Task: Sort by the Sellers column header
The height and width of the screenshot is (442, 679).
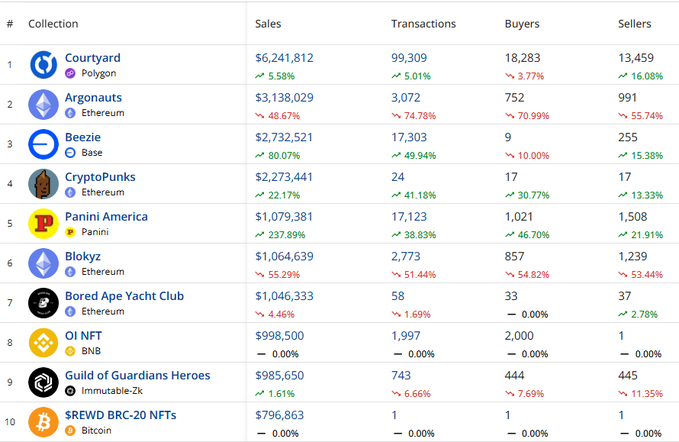Action: pyautogui.click(x=634, y=24)
